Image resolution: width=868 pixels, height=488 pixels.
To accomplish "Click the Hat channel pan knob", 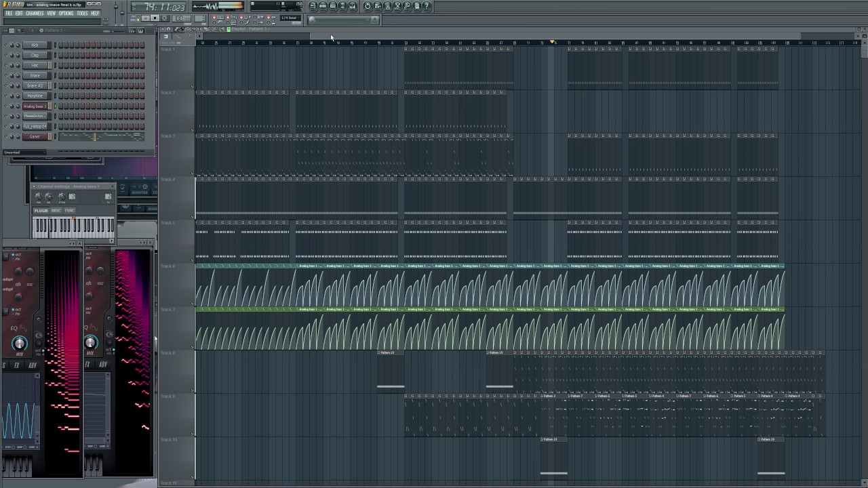I will tap(12, 65).
